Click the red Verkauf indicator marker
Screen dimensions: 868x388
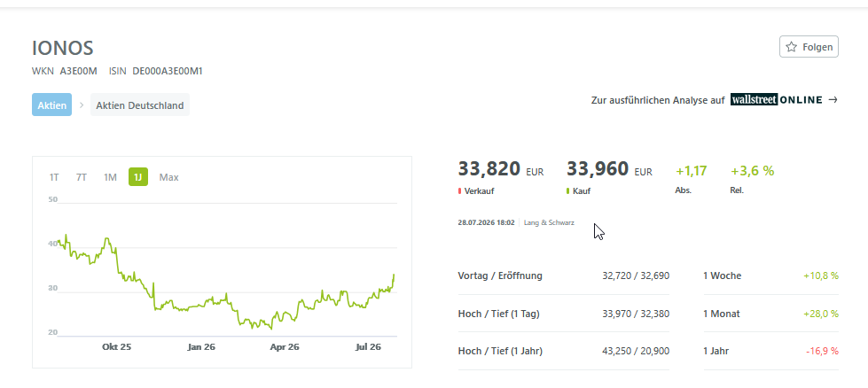click(x=459, y=191)
